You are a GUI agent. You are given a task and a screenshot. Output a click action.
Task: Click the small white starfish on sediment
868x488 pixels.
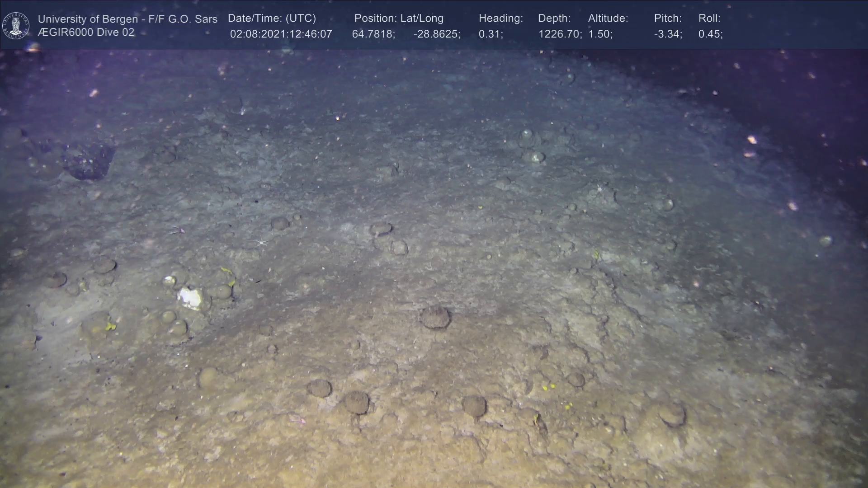click(262, 243)
